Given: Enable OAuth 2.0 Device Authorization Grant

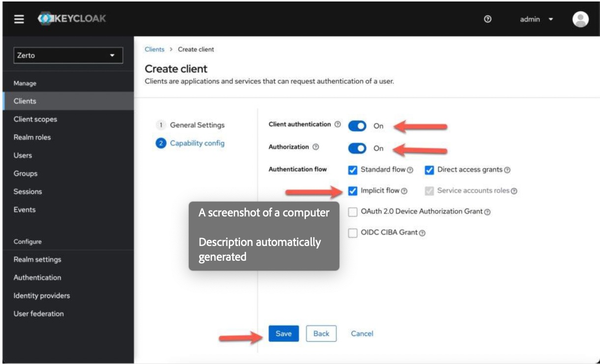Looking at the screenshot, I should pos(352,212).
